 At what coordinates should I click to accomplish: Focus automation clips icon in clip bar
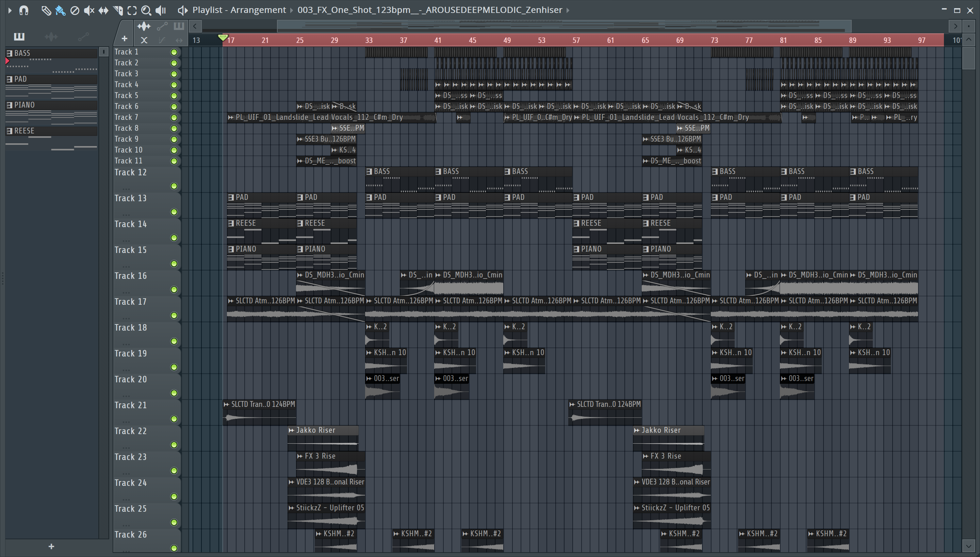click(162, 27)
